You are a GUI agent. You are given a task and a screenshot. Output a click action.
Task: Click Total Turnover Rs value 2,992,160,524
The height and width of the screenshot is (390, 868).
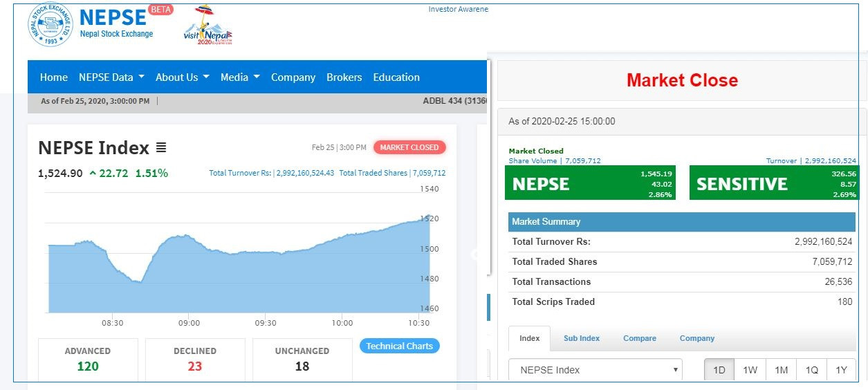(x=823, y=242)
